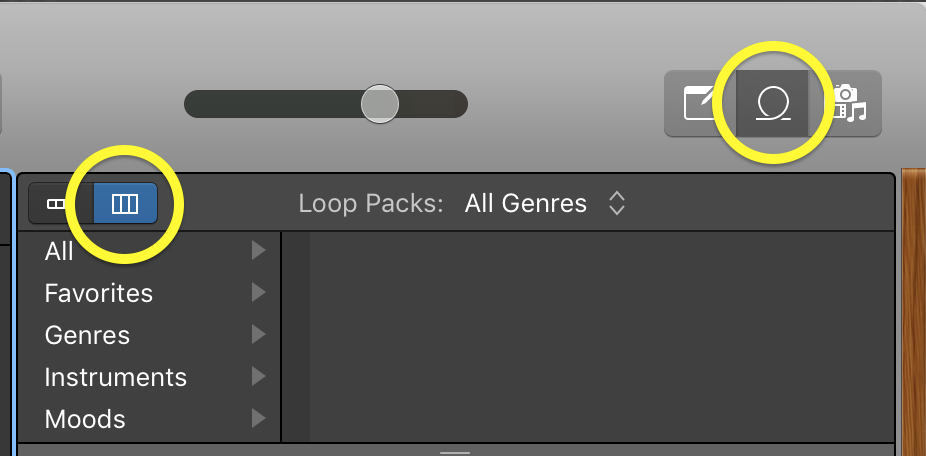Toggle the Loop Browser button
The height and width of the screenshot is (456, 926).
coord(772,103)
